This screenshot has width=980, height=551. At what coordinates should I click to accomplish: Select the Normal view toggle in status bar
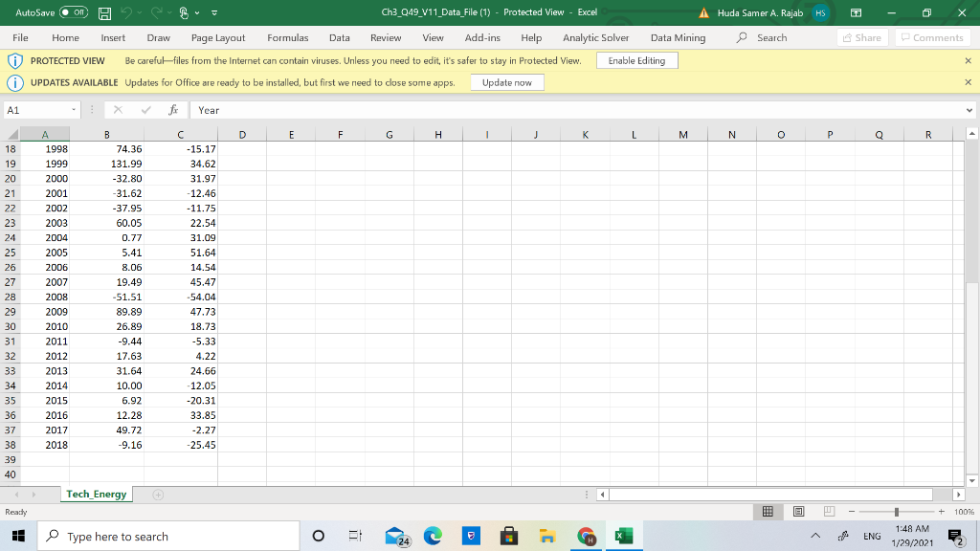[768, 511]
